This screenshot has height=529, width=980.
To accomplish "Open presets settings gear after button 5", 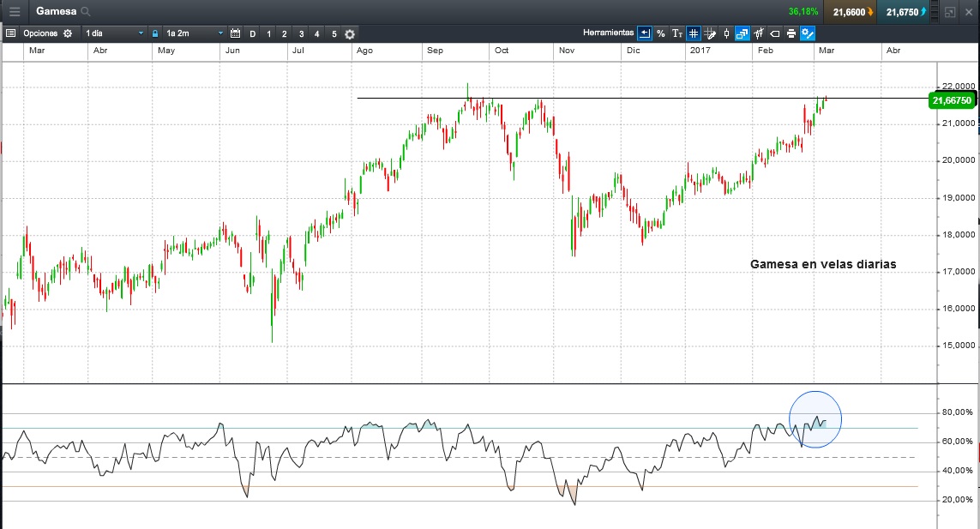I will pos(350,34).
